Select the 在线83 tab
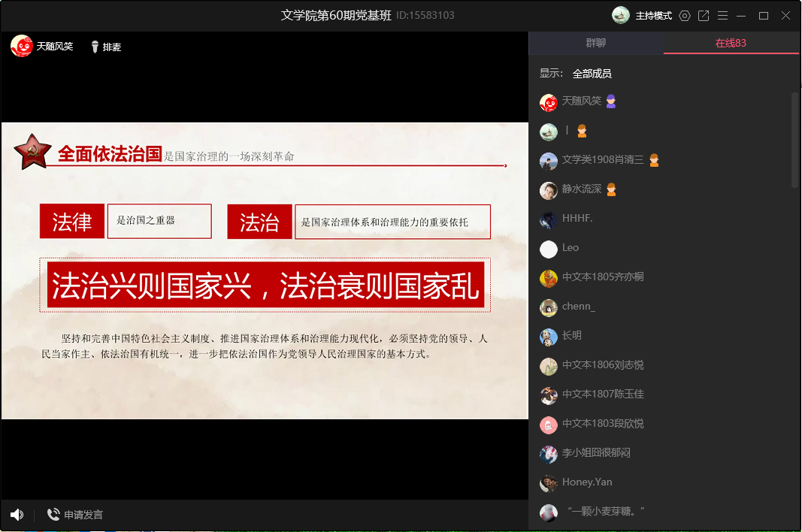Screen dimensions: 802x532 731,43
